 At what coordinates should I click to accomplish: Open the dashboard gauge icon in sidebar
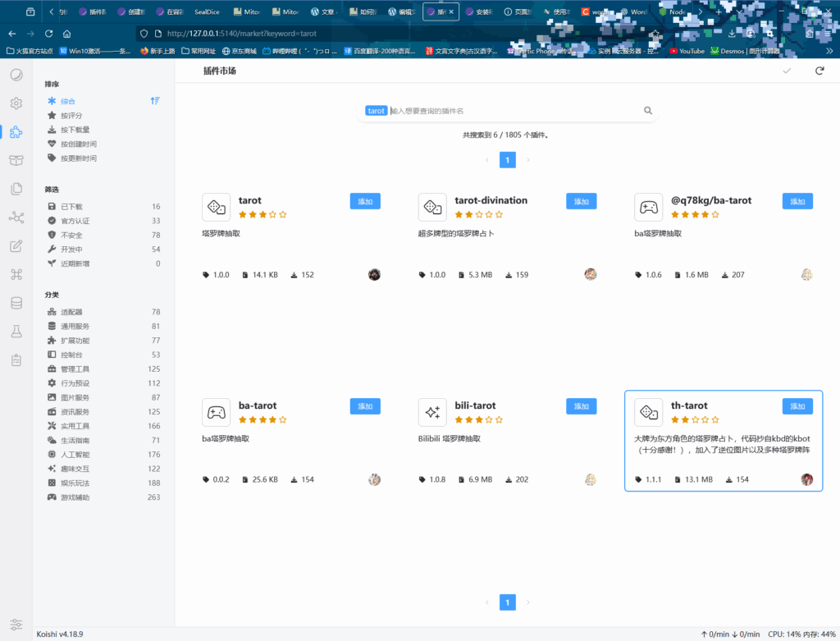[x=16, y=76]
